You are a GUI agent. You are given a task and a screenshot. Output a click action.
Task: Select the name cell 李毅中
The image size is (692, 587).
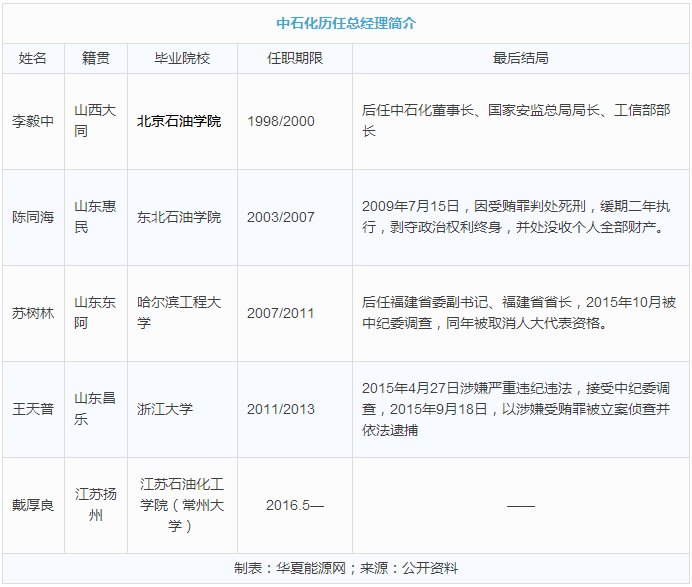click(33, 121)
